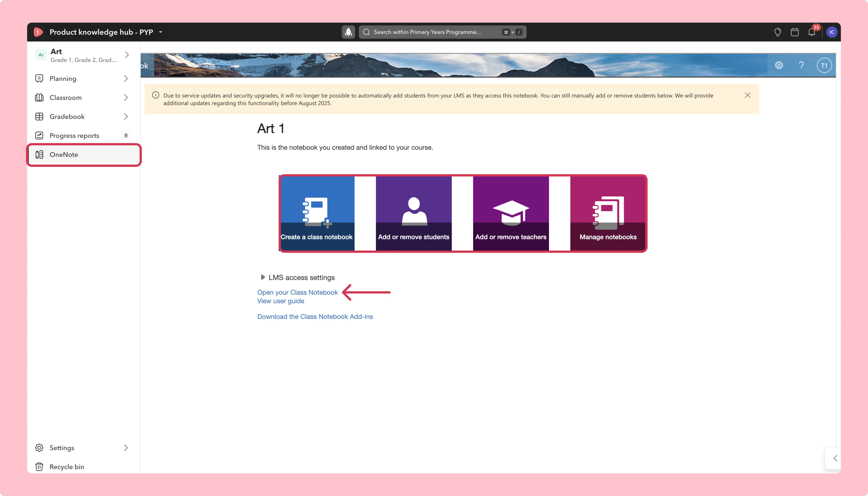Open the notifications bell
This screenshot has width=868, height=496.
pyautogui.click(x=811, y=32)
